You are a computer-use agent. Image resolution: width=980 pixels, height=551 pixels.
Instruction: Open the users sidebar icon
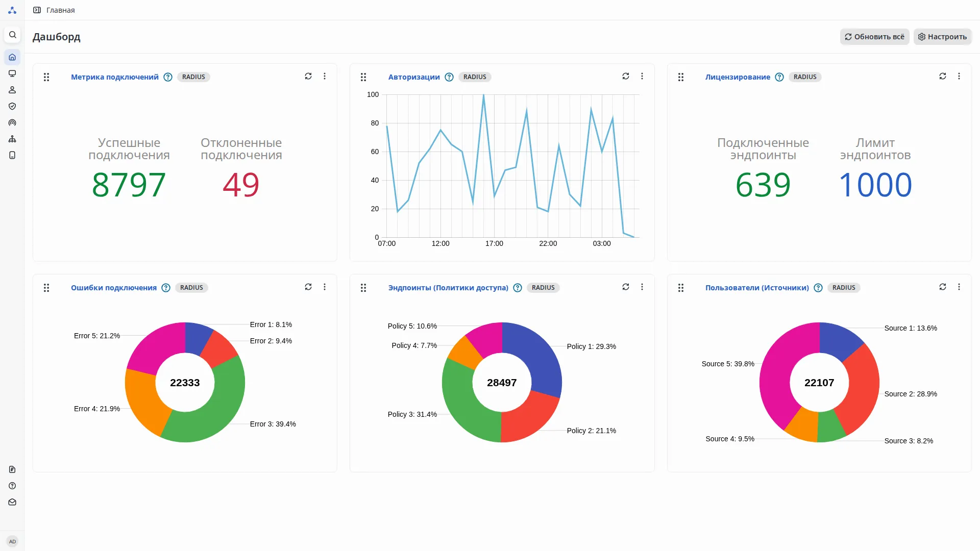pyautogui.click(x=12, y=90)
